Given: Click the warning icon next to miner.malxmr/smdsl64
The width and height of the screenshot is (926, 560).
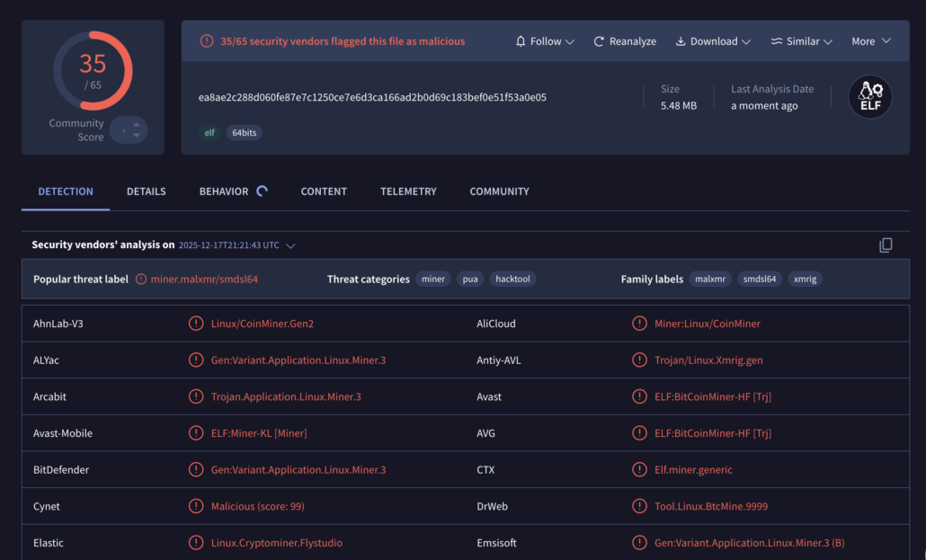Looking at the screenshot, I should 141,280.
